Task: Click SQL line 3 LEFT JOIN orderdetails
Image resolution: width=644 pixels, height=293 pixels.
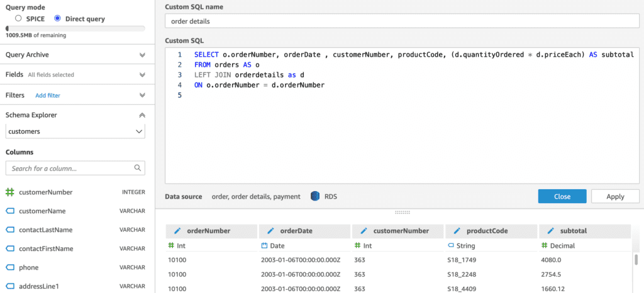Action: click(x=249, y=75)
